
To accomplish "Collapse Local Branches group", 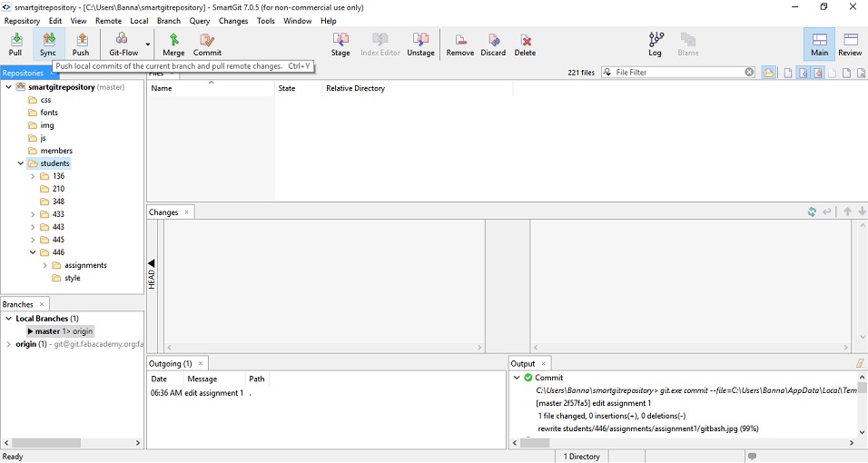I will point(8,319).
